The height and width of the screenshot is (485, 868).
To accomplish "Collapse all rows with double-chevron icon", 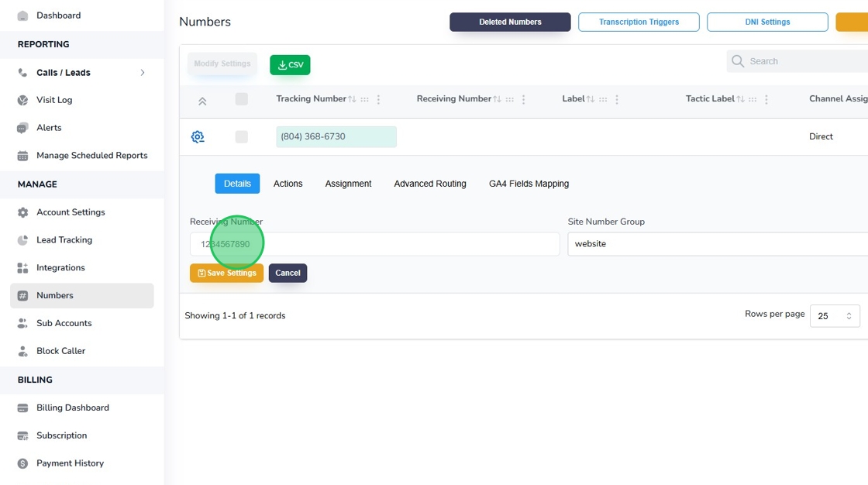I will click(x=202, y=101).
